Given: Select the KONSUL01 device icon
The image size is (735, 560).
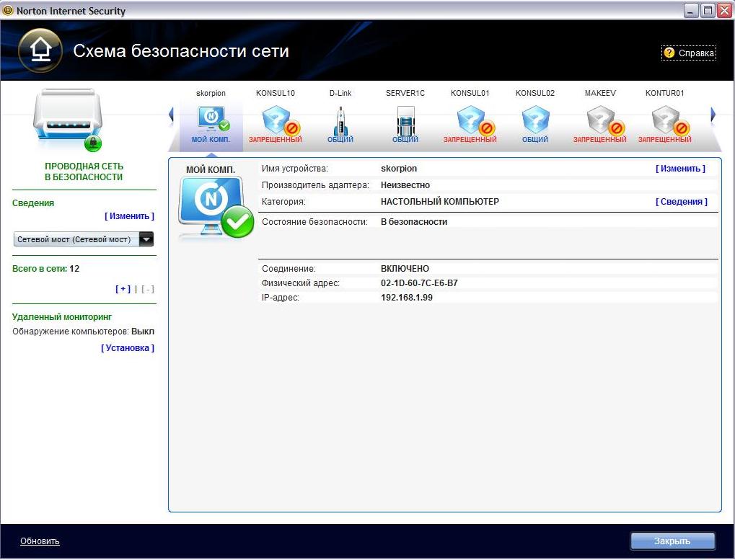Looking at the screenshot, I should click(475, 120).
